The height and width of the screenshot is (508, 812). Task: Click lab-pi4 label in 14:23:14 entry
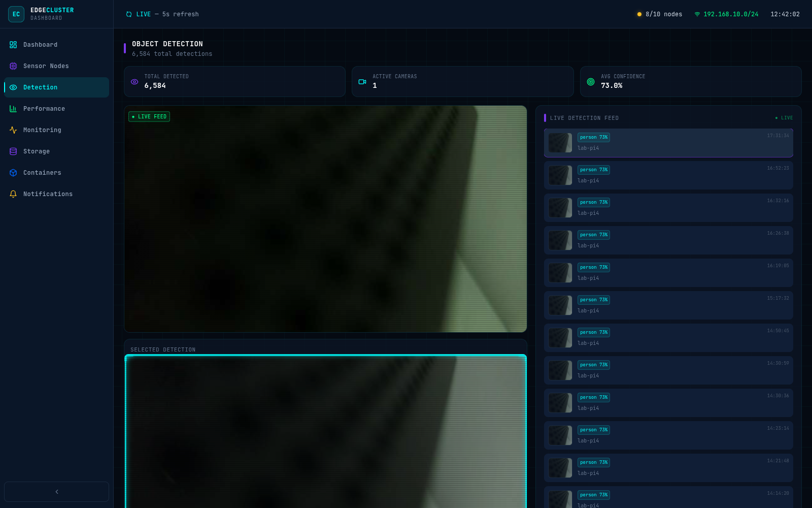(588, 441)
